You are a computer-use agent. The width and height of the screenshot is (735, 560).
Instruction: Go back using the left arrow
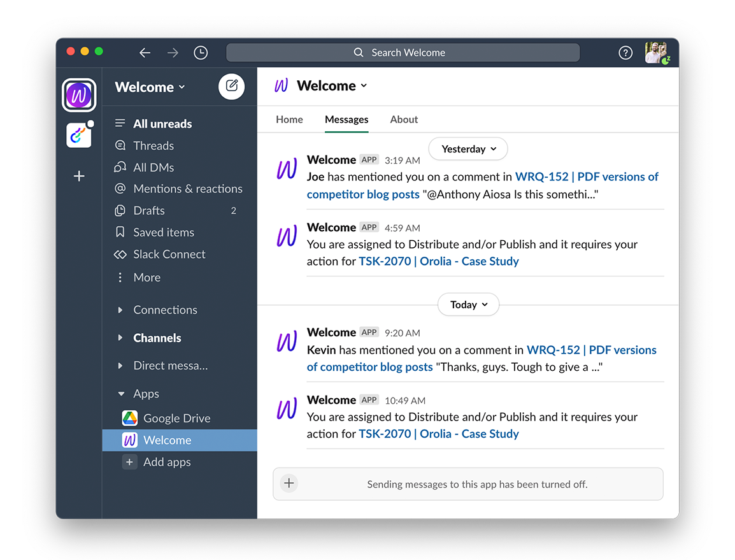click(x=145, y=52)
